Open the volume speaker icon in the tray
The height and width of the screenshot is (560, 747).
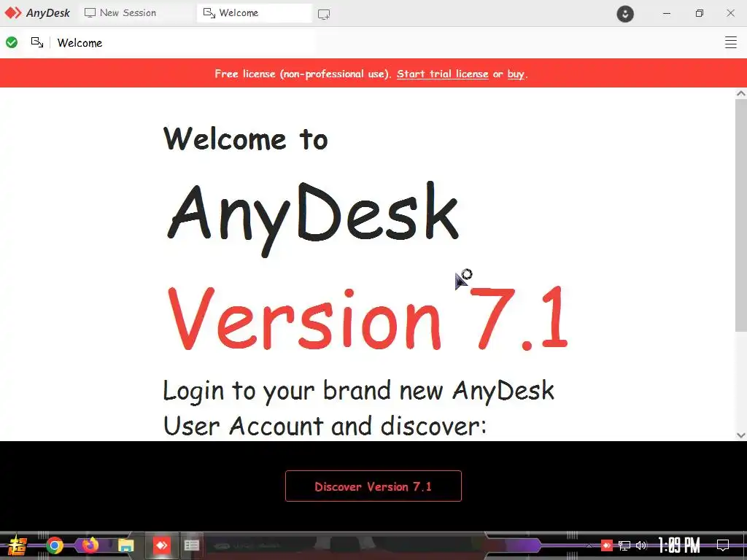tap(641, 545)
